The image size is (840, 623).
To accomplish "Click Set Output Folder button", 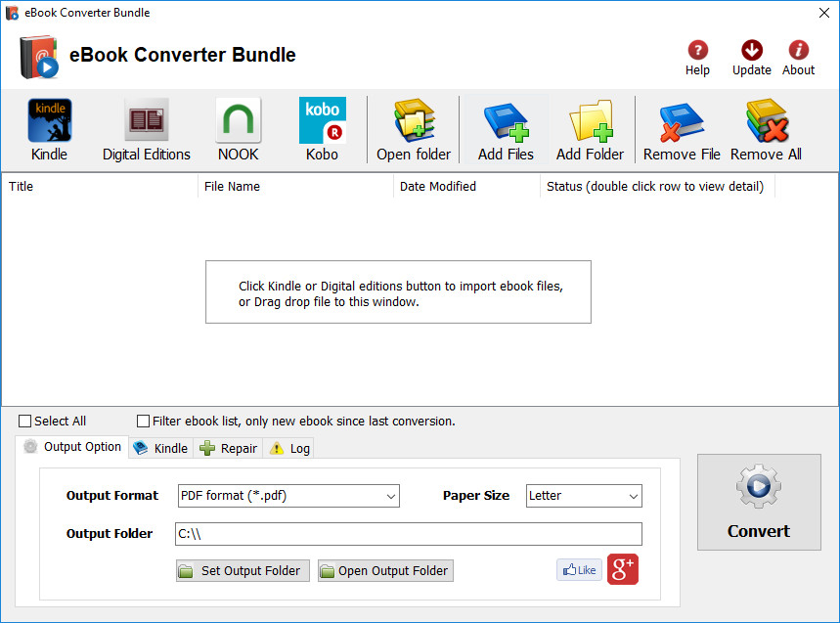I will click(x=243, y=570).
